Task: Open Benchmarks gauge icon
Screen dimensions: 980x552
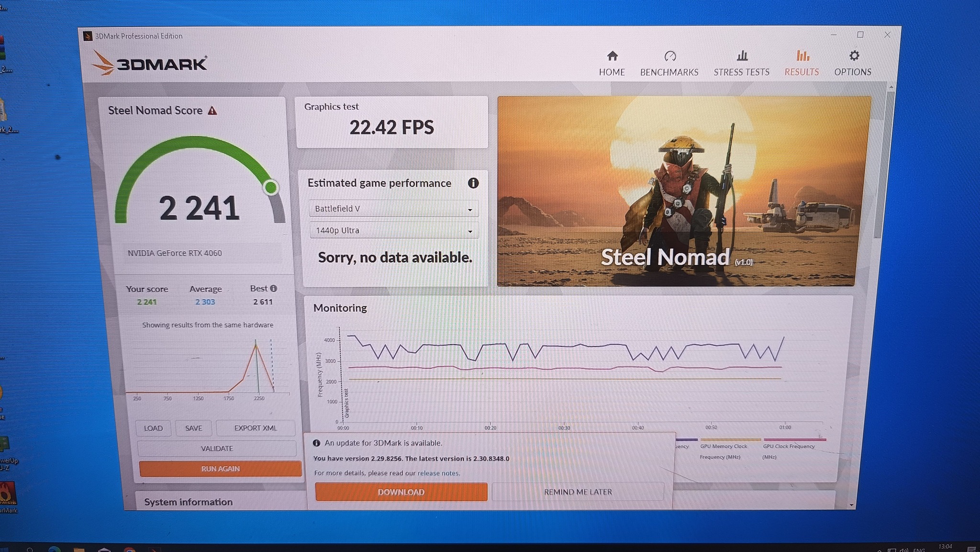Action: coord(669,56)
